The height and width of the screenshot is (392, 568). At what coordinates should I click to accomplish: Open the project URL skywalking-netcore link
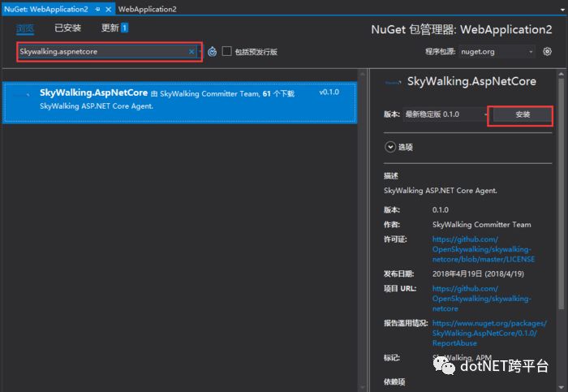click(481, 299)
